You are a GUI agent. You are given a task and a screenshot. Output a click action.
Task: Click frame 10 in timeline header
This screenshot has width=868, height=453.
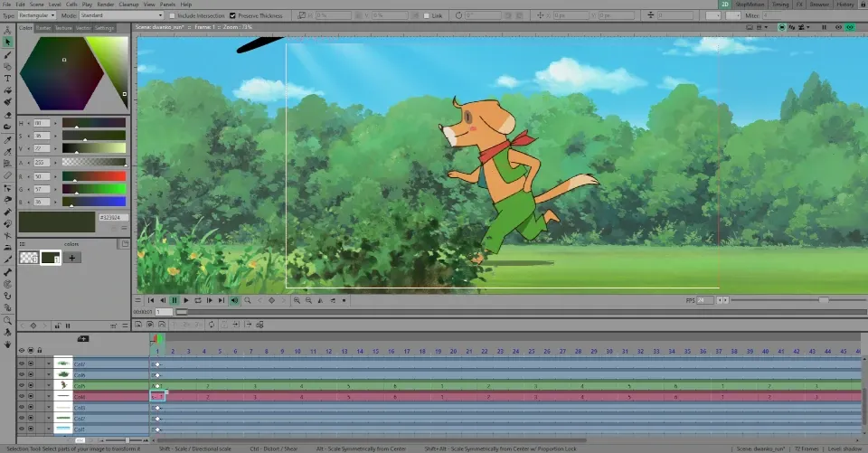click(x=297, y=351)
